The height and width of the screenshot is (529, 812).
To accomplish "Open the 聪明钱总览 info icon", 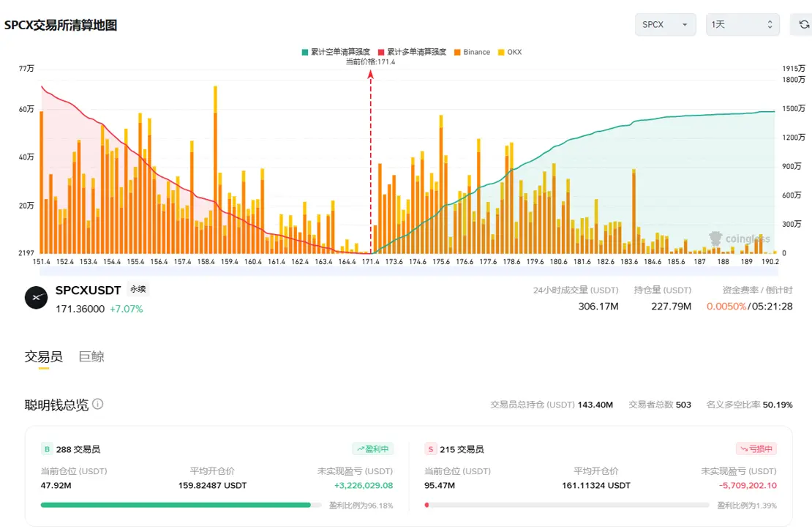I will point(97,404).
